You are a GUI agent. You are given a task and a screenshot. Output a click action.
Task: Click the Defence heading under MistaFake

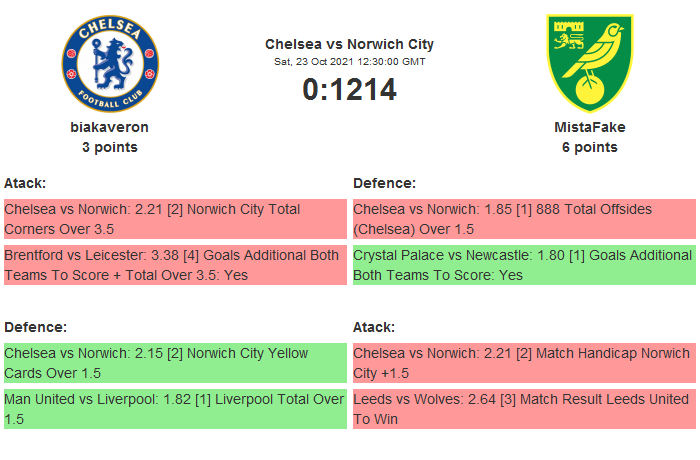(x=384, y=183)
